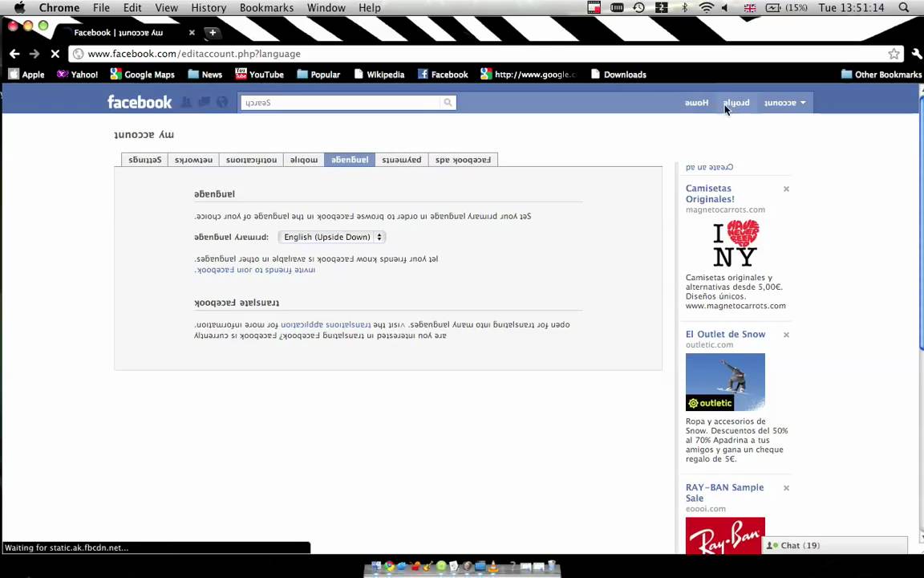Open the News bookmarks folder
Screen dimensions: 924x578
[205, 75]
